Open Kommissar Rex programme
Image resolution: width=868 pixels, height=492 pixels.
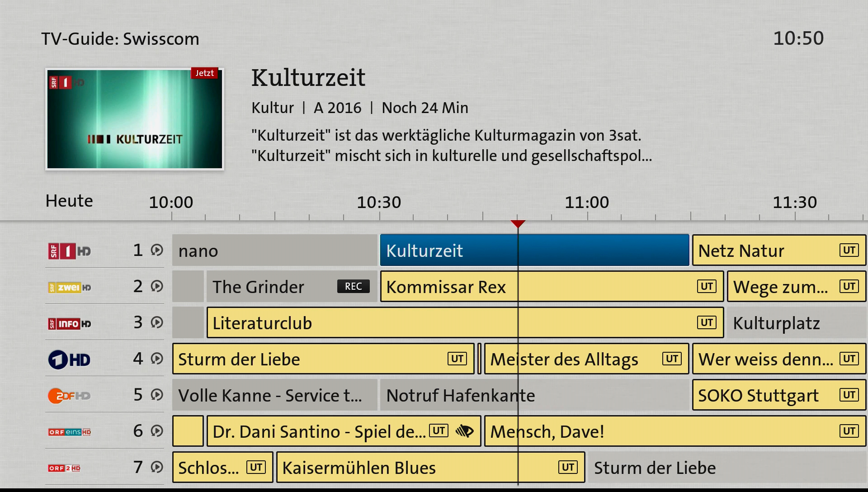pos(552,286)
